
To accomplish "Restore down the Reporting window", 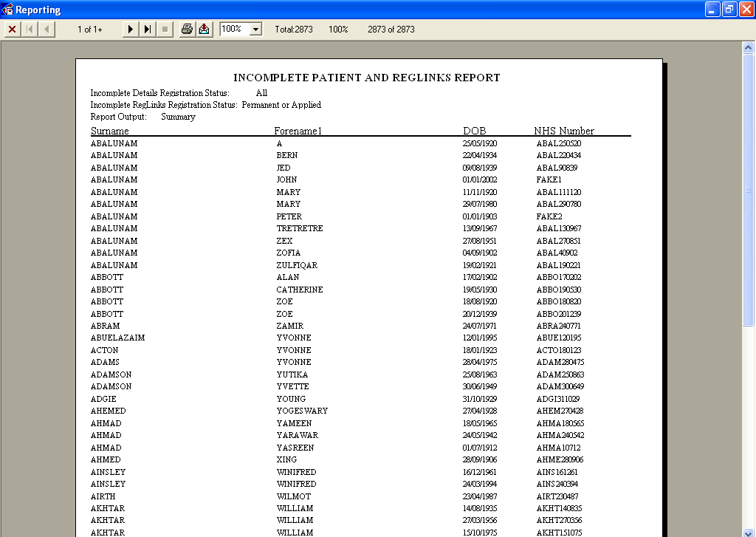I will 729,9.
